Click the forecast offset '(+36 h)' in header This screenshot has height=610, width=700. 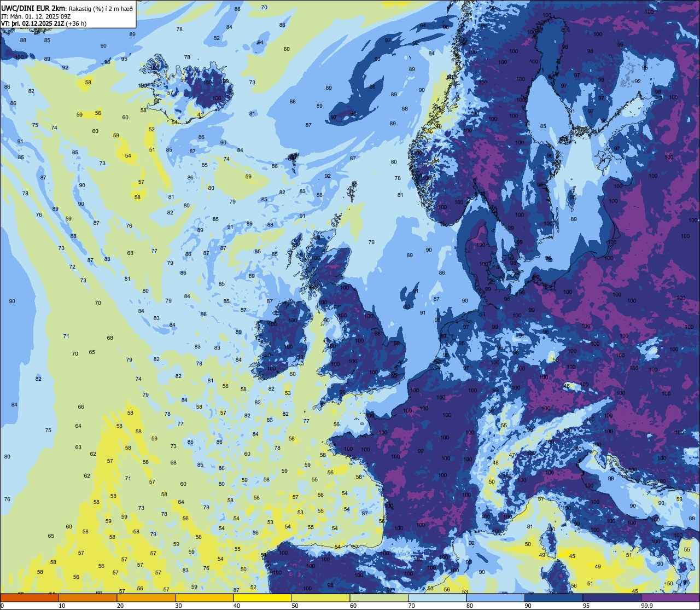click(x=75, y=23)
